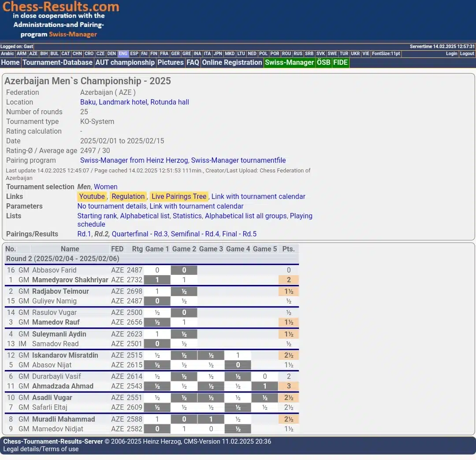Open Legal details/Terms of use

[x=41, y=449]
